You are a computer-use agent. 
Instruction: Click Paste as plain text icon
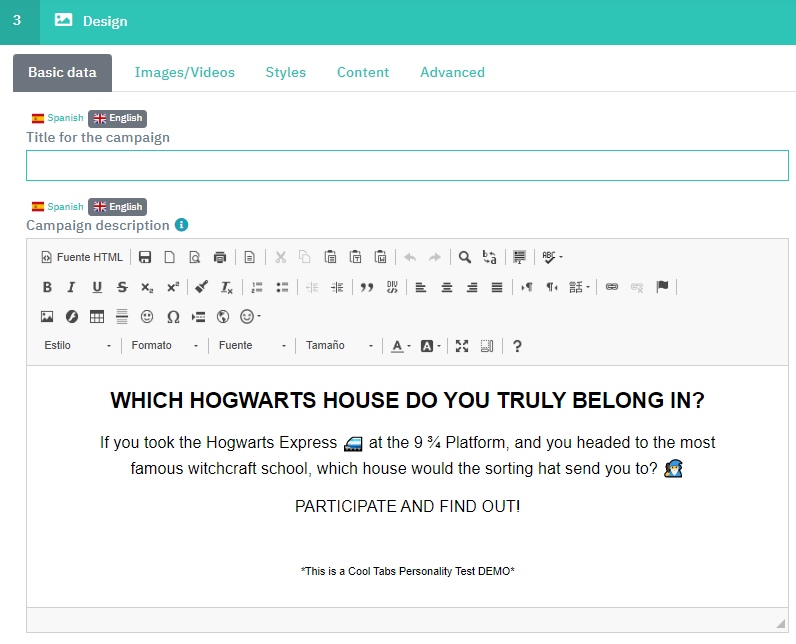click(x=355, y=257)
